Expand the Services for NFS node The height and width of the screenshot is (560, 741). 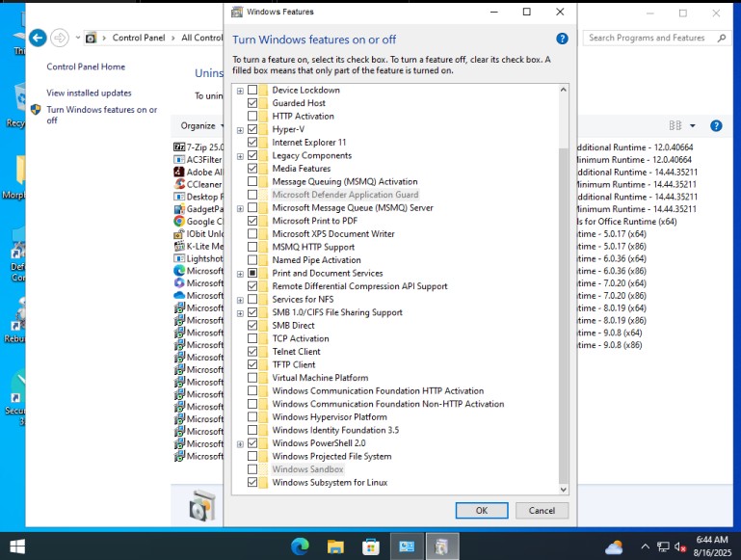[240, 300]
